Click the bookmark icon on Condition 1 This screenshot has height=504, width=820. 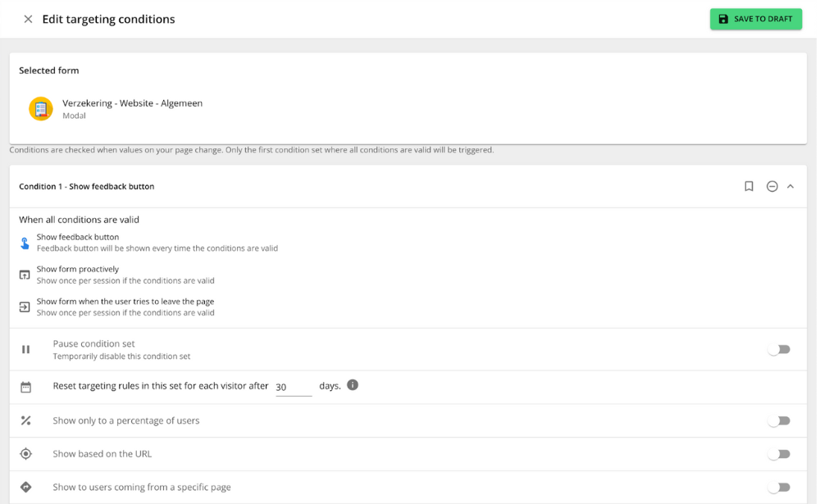click(x=749, y=187)
